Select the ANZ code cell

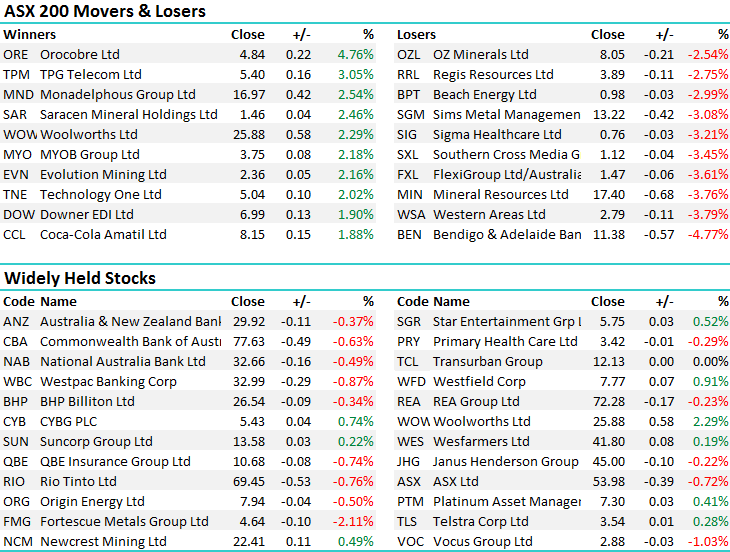pyautogui.click(x=17, y=322)
